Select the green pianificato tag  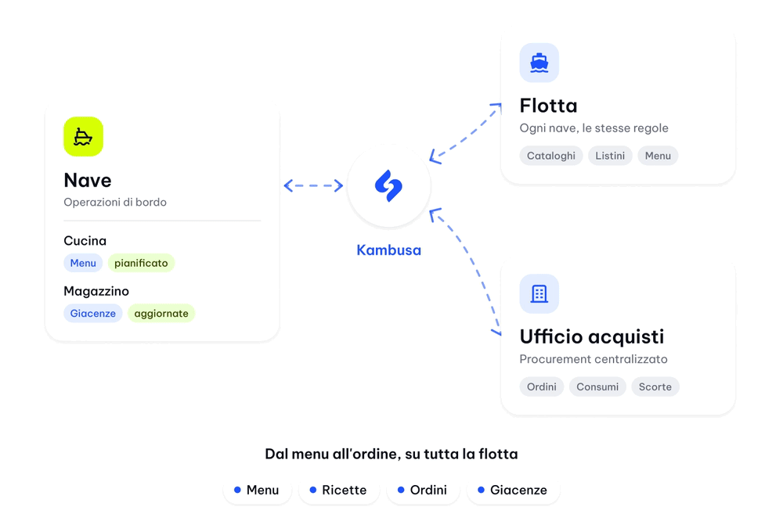pos(141,263)
